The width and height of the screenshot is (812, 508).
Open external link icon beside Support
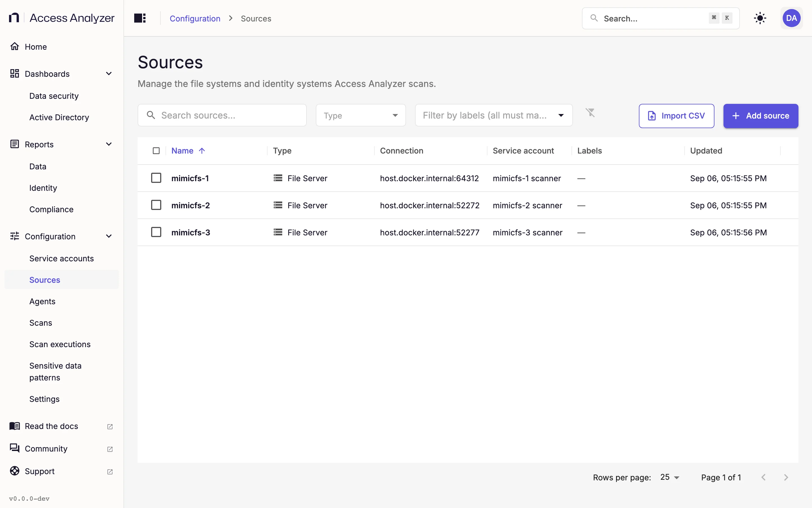pyautogui.click(x=110, y=472)
